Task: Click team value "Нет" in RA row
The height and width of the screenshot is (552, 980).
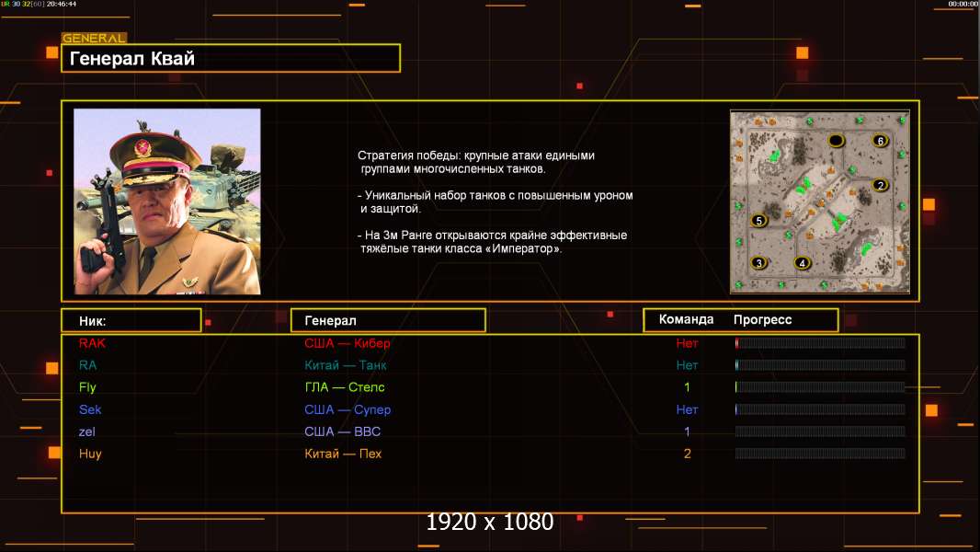Action: [687, 365]
